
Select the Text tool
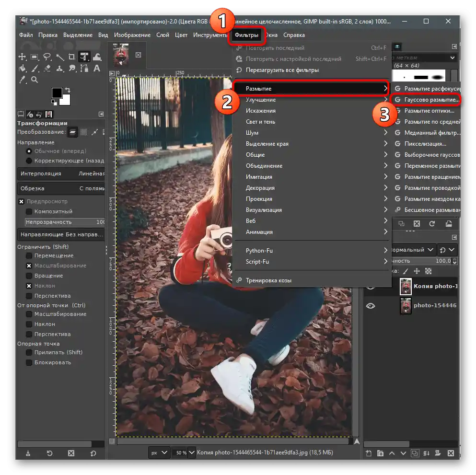point(97,68)
